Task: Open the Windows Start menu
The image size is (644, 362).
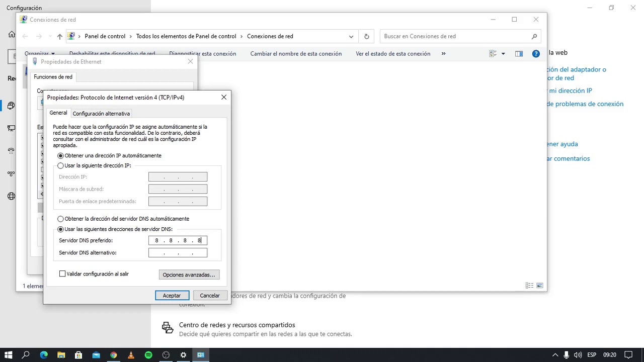Action: pyautogui.click(x=9, y=355)
